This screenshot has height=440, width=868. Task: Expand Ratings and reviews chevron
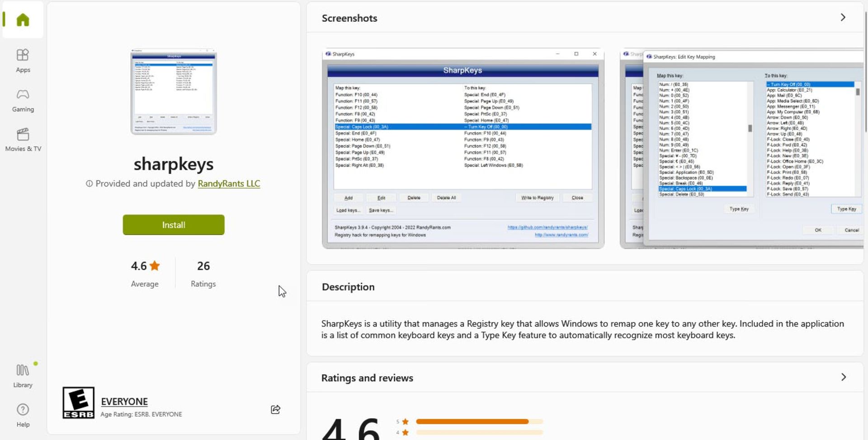(843, 377)
